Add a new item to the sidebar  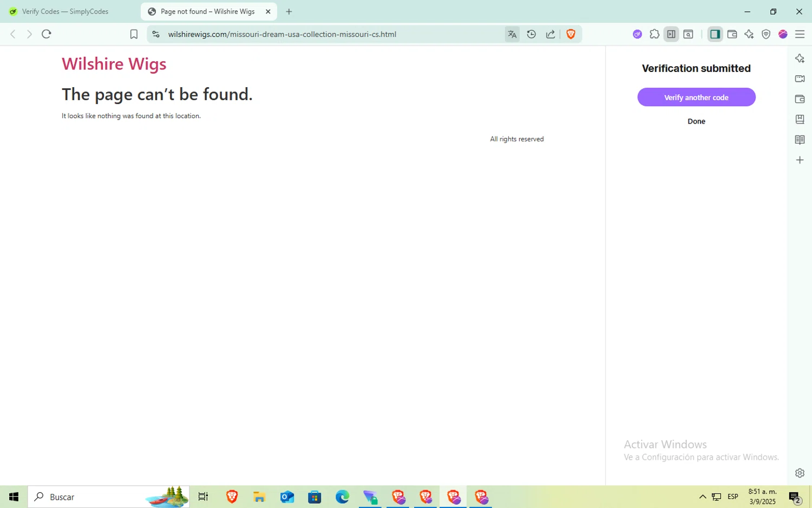coord(800,160)
